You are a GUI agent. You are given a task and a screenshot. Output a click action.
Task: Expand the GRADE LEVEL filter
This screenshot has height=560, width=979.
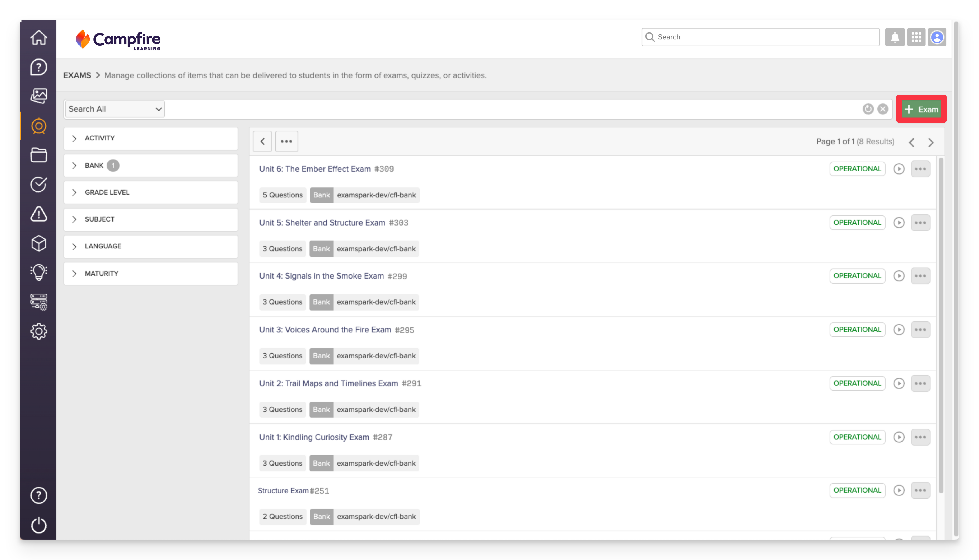[151, 192]
